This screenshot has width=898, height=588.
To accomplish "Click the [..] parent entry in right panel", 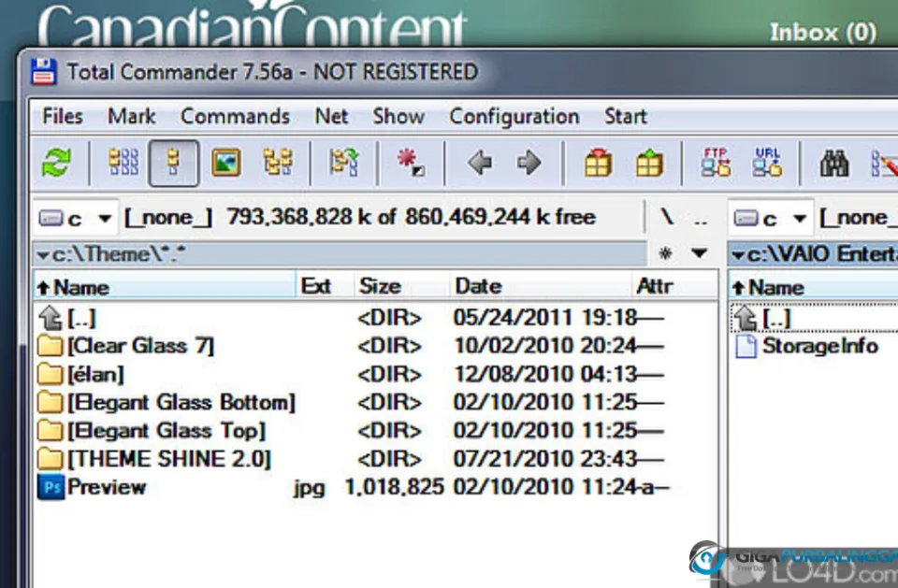I will point(777,318).
